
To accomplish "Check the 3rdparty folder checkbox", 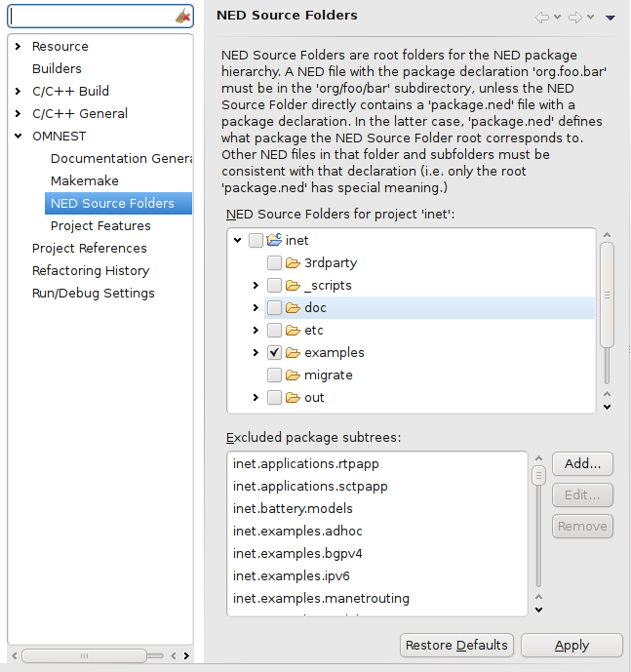I will click(274, 262).
